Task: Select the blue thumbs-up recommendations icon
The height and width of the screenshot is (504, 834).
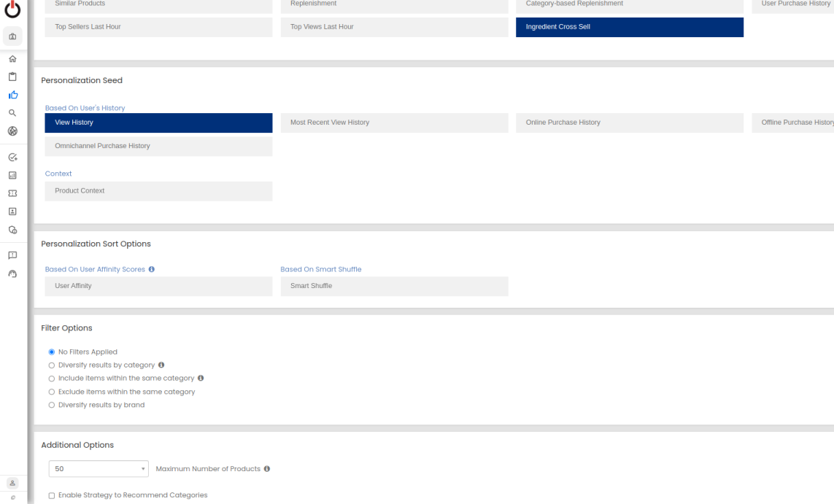Action: click(12, 95)
